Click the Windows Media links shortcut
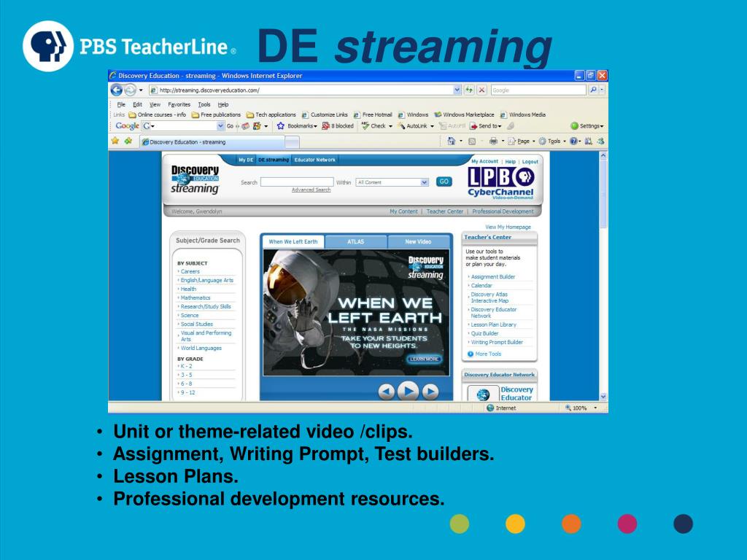Image resolution: width=747 pixels, height=560 pixels. click(x=522, y=114)
